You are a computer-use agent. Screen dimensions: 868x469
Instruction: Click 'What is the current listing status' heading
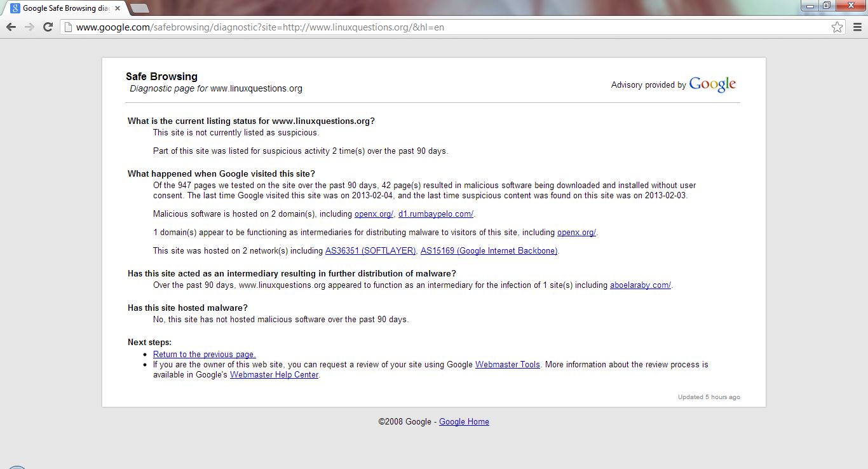coord(251,121)
